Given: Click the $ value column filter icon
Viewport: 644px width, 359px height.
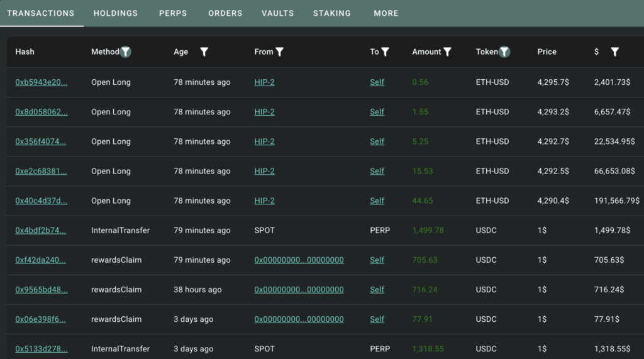Looking at the screenshot, I should coord(614,52).
